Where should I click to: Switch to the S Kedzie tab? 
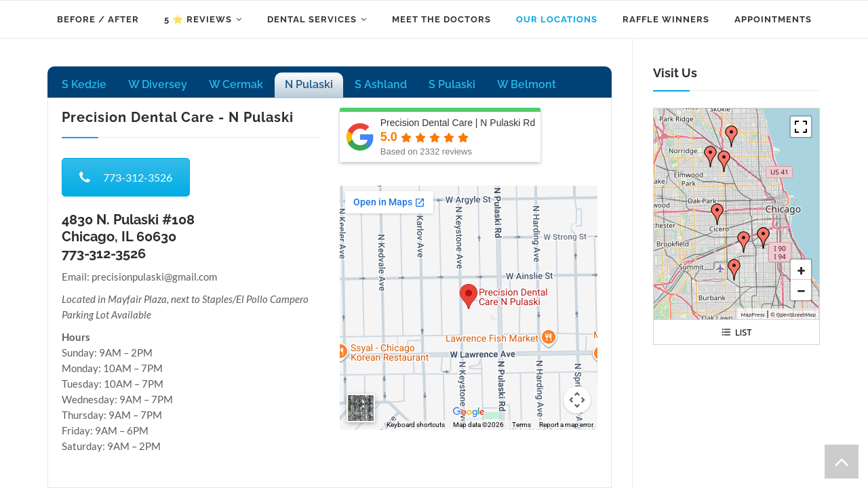84,85
